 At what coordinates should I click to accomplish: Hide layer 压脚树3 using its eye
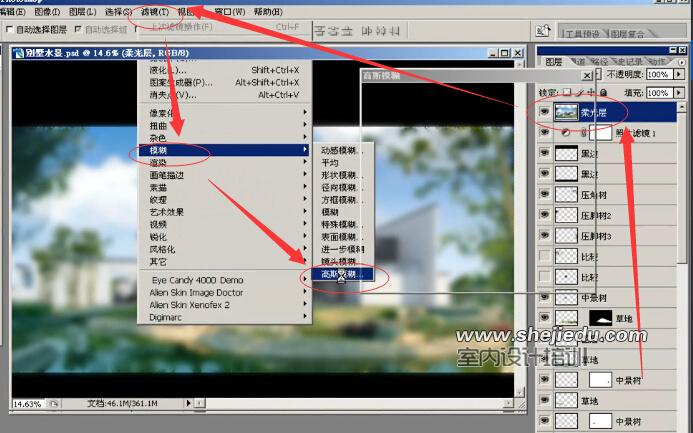(544, 235)
